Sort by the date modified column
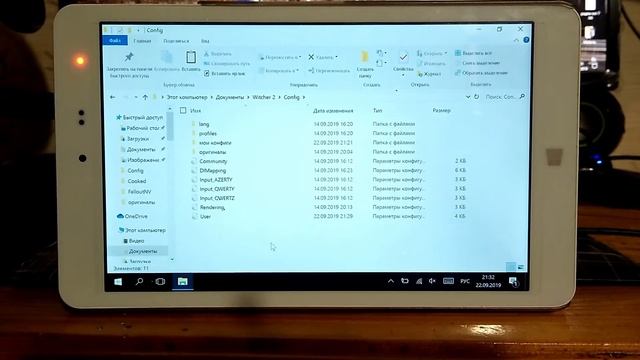The height and width of the screenshot is (360, 640). point(333,111)
